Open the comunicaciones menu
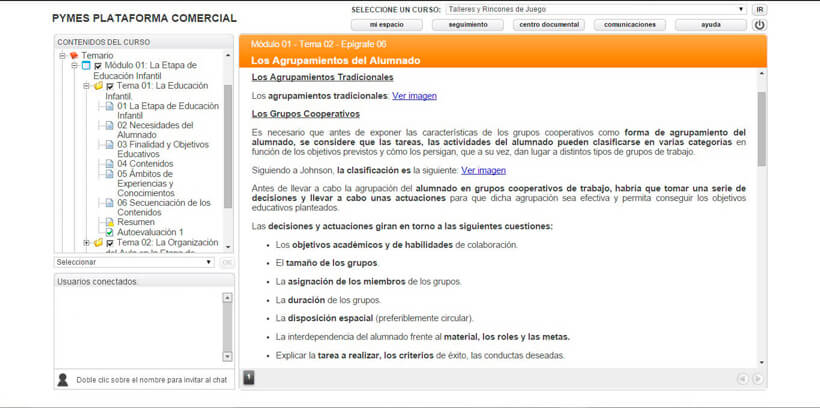The image size is (820, 408). (630, 25)
